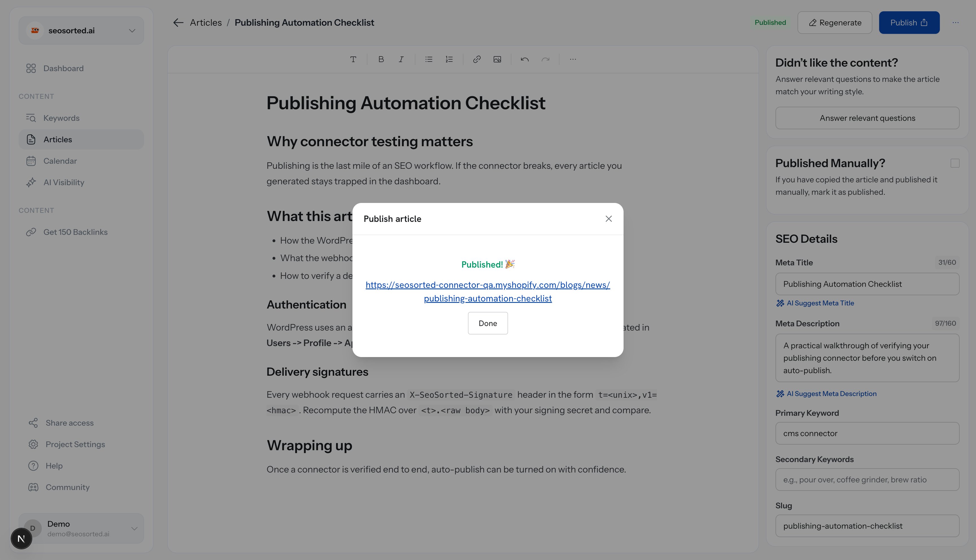
Task: Click the green Published status label
Action: pos(770,23)
